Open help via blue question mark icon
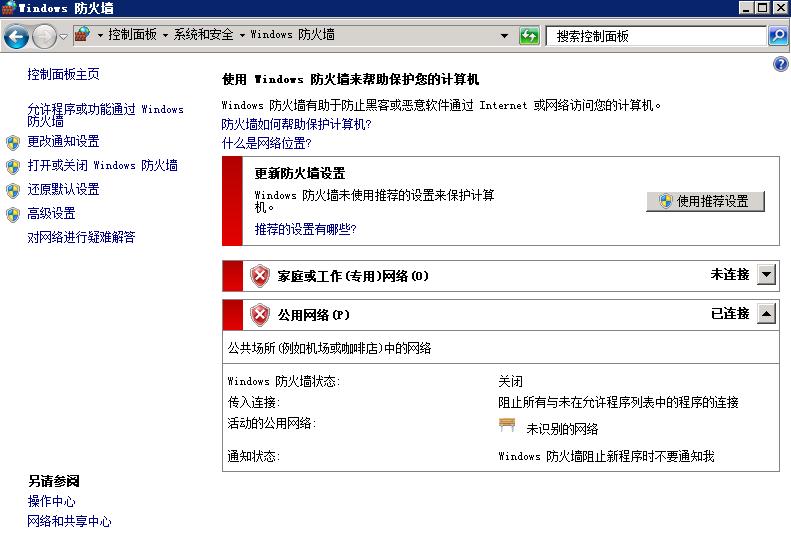This screenshot has width=791, height=542. coord(781,64)
